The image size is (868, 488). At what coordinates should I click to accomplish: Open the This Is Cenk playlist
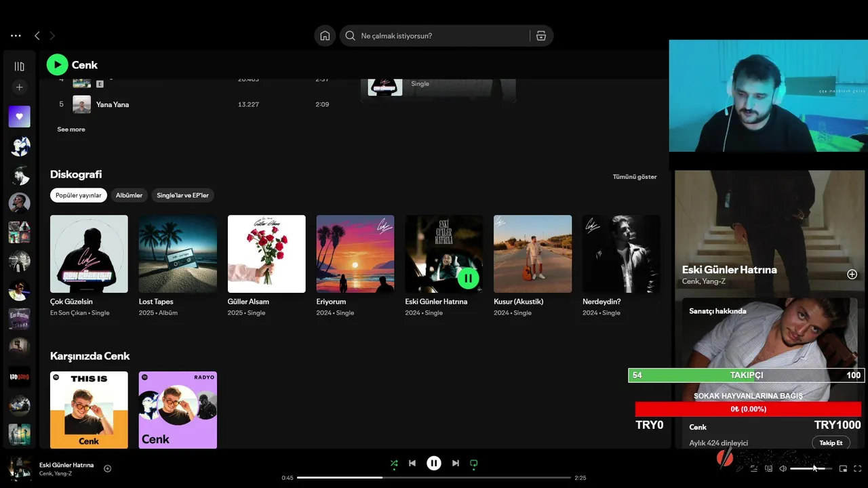click(89, 410)
